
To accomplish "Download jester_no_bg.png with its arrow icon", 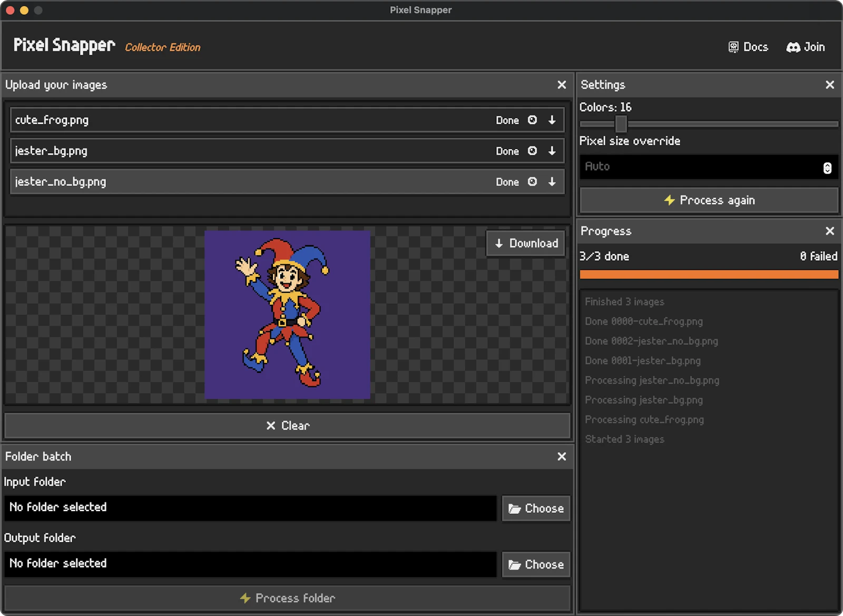I will tap(552, 182).
